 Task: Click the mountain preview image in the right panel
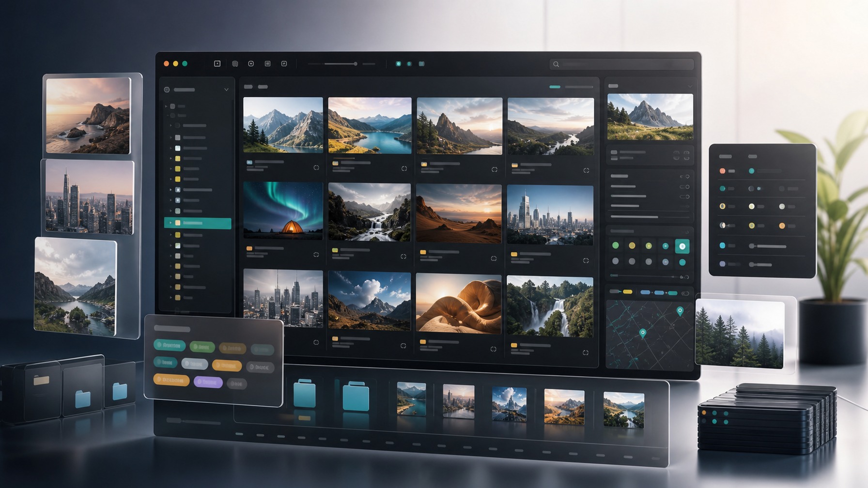pyautogui.click(x=650, y=117)
